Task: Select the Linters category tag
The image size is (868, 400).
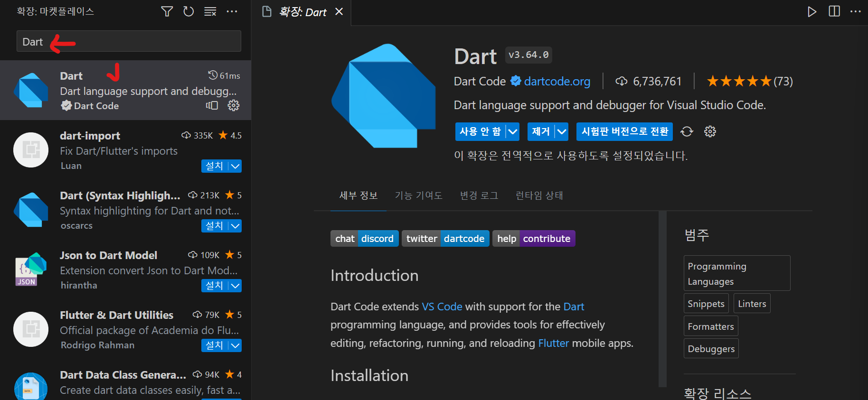Action: pos(752,304)
